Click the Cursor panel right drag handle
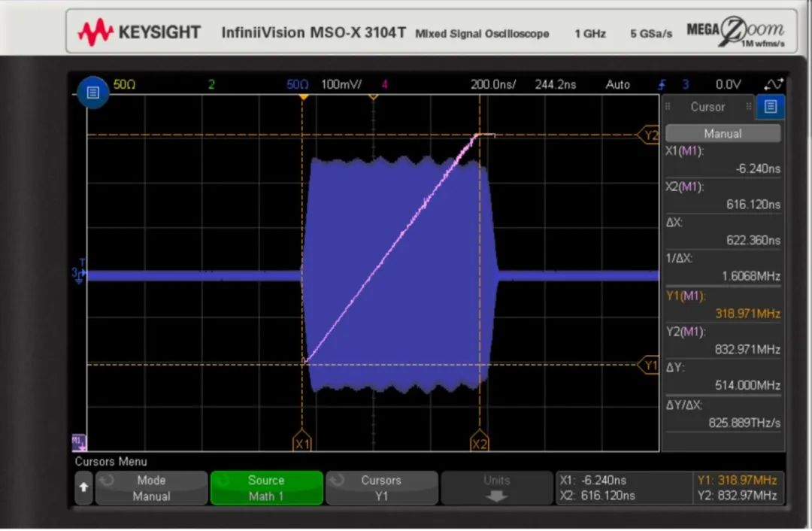 point(748,106)
